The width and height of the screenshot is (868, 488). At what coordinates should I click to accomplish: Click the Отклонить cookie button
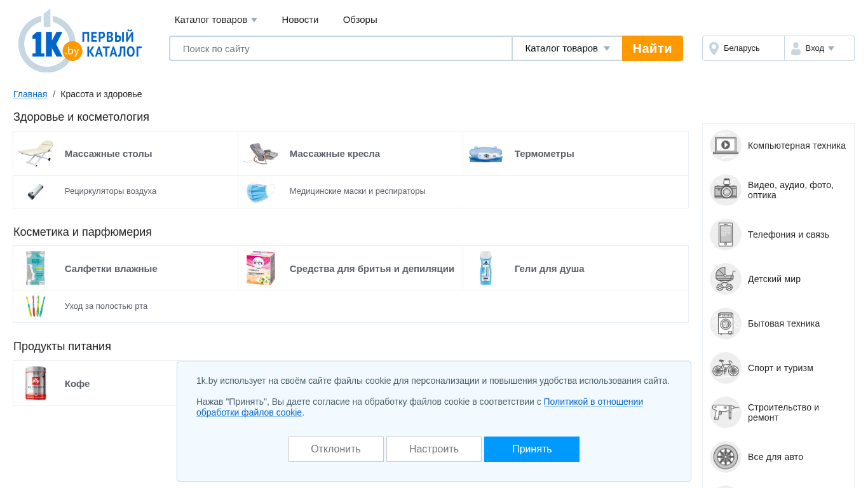tap(336, 449)
